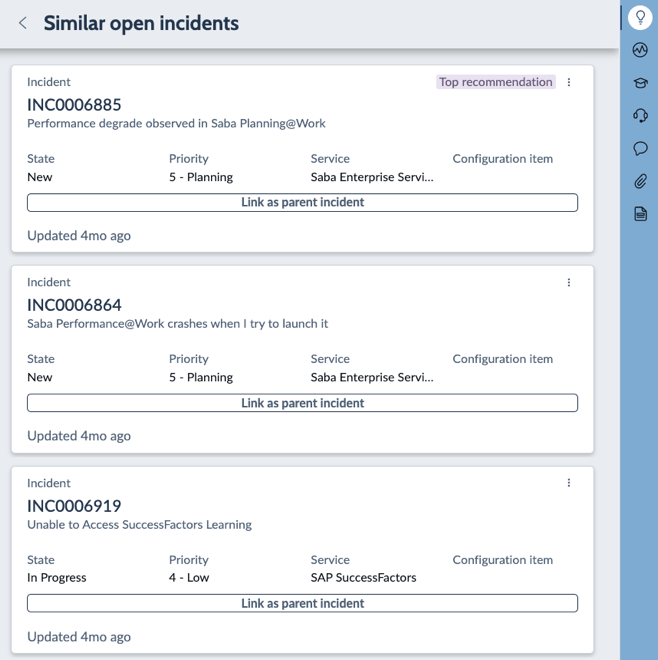Open the graduation cap sidebar icon
The image size is (658, 660).
tap(640, 82)
